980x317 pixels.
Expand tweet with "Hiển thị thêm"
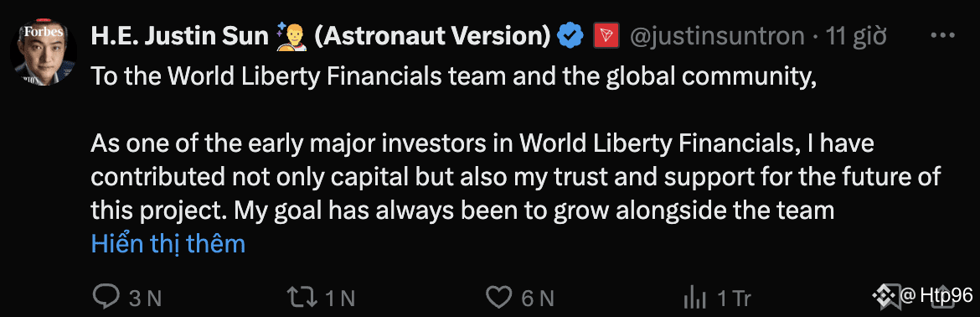tap(168, 243)
